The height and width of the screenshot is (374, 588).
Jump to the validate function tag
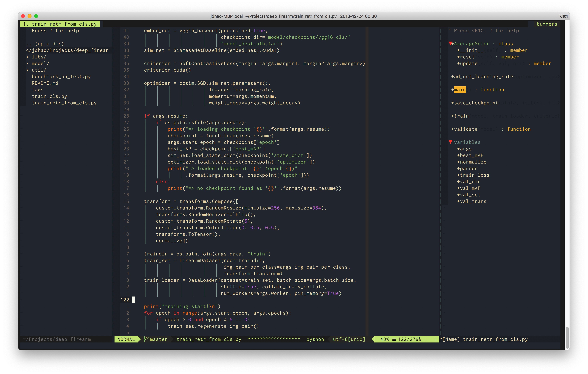point(465,129)
